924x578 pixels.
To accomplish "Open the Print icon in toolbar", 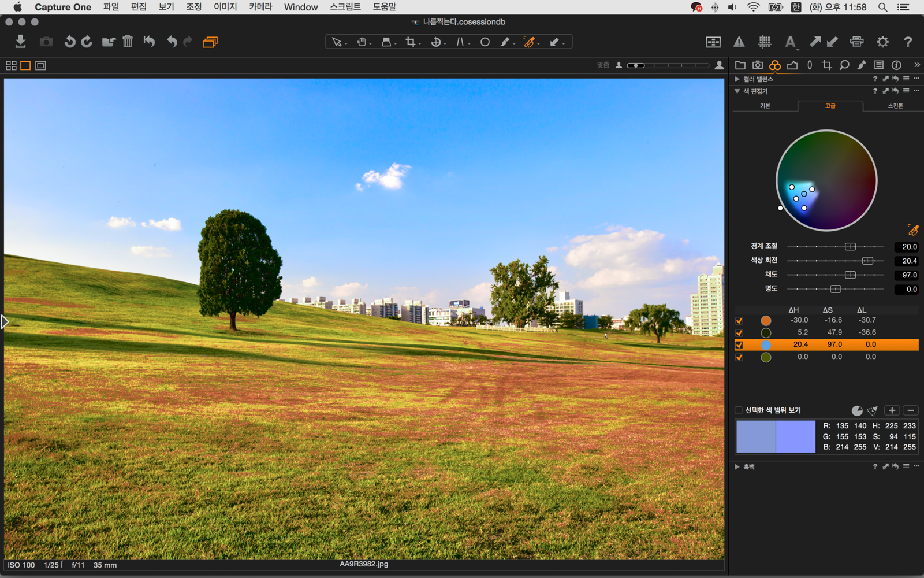I will pos(856,42).
